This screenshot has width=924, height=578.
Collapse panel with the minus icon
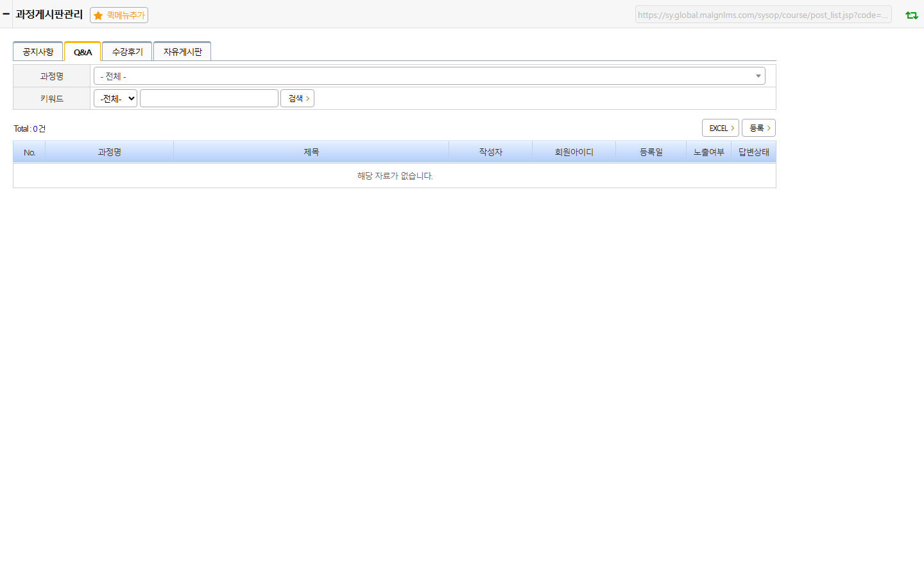(x=6, y=13)
